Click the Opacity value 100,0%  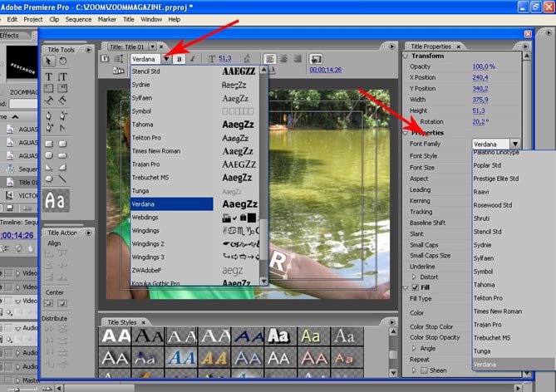[x=484, y=66]
